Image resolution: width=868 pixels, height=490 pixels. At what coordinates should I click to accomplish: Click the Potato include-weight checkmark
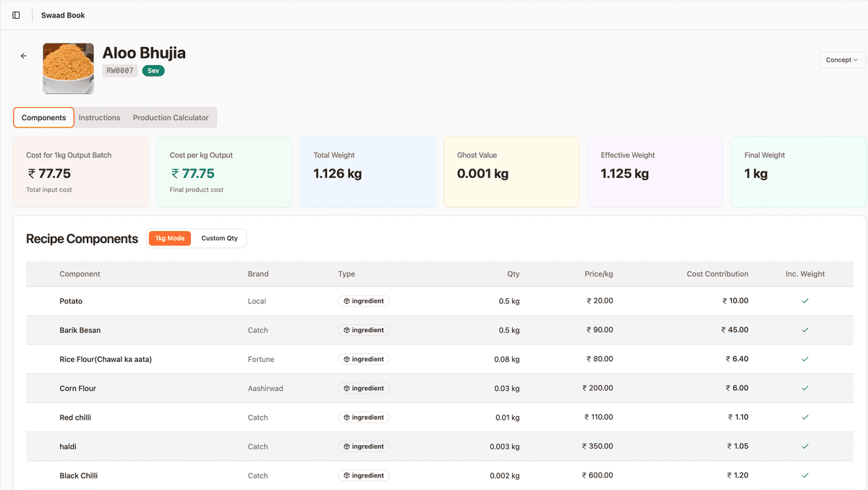point(805,301)
